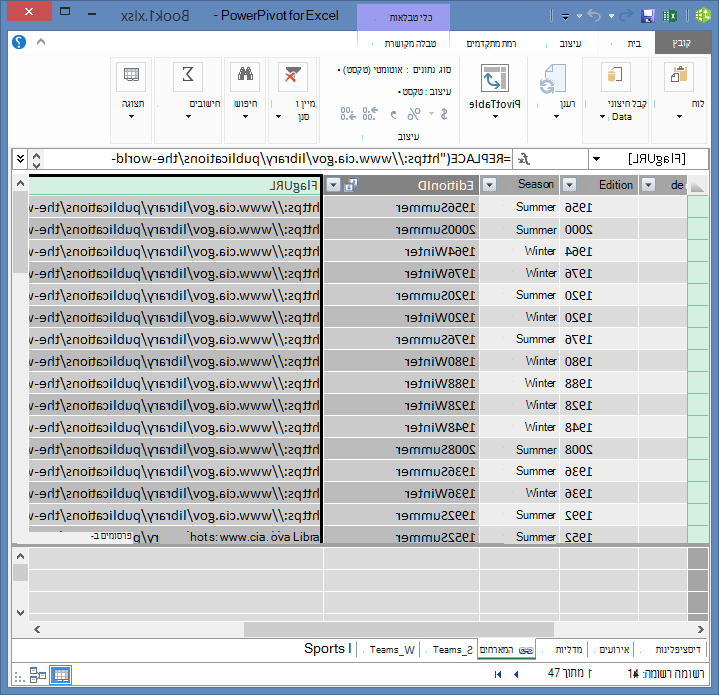Screen dimensions: 719x695
Task: Apply the thousands separator comma format
Action: pyautogui.click(x=393, y=114)
